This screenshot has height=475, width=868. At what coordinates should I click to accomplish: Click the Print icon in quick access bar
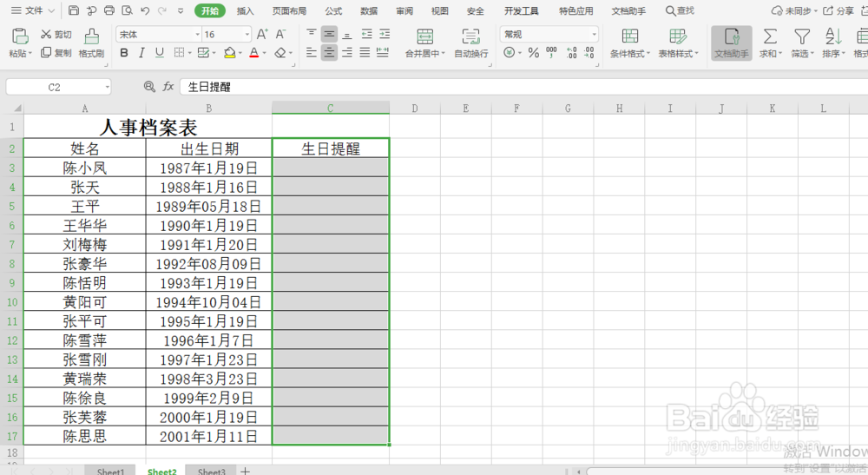click(109, 10)
